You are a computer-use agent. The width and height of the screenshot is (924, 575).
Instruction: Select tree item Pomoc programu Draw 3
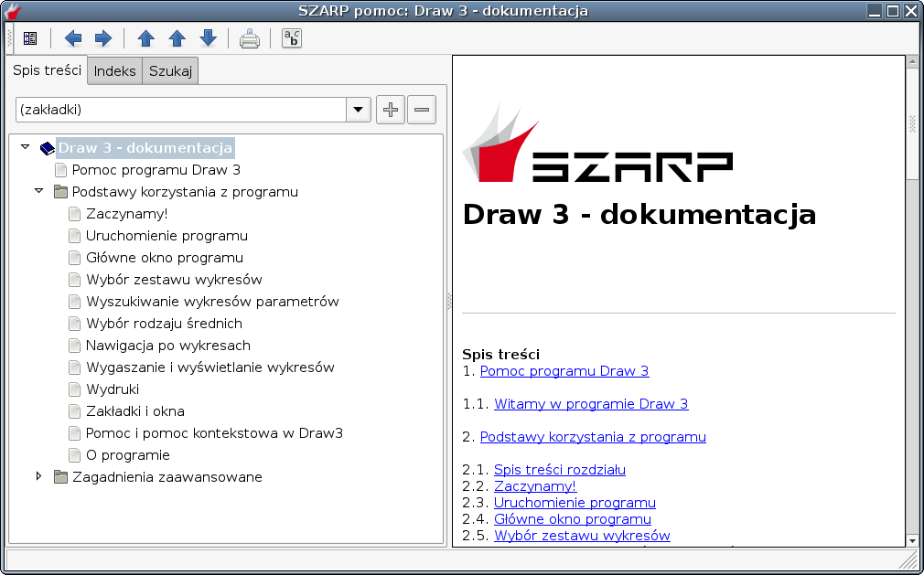click(156, 170)
